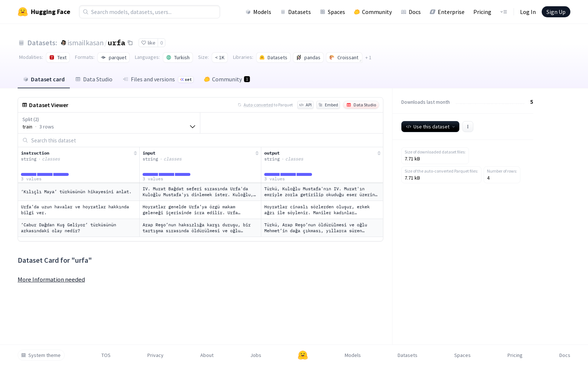Viewport: 588px width, 368px height.
Task: Open the Use this dataset dropdown
Action: [430, 127]
